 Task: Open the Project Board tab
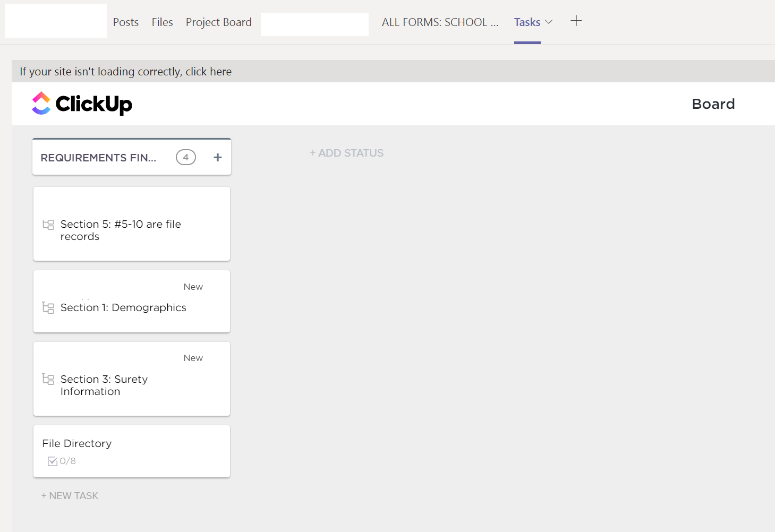coord(218,22)
